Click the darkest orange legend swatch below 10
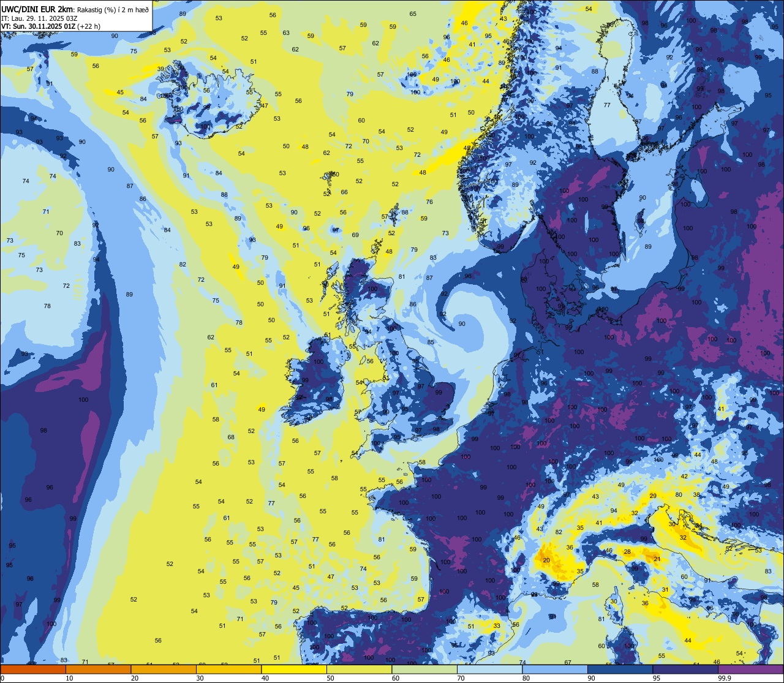Viewport: 784px width, 683px height. [x=33, y=669]
